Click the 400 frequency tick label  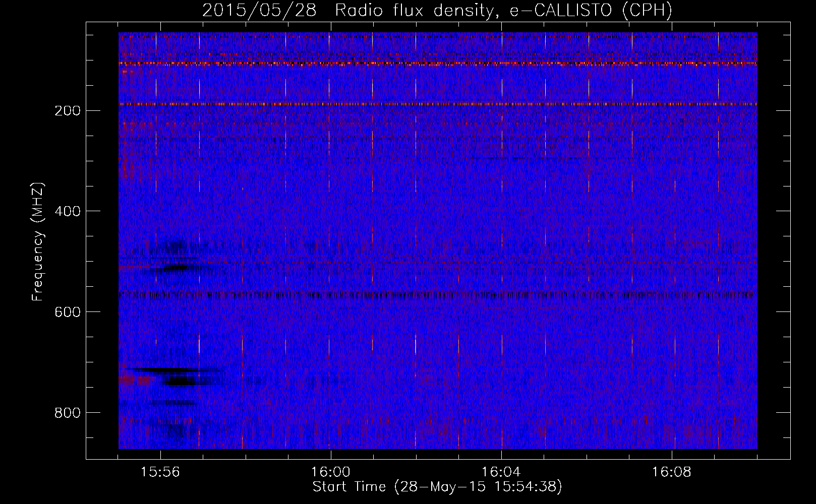(x=67, y=211)
